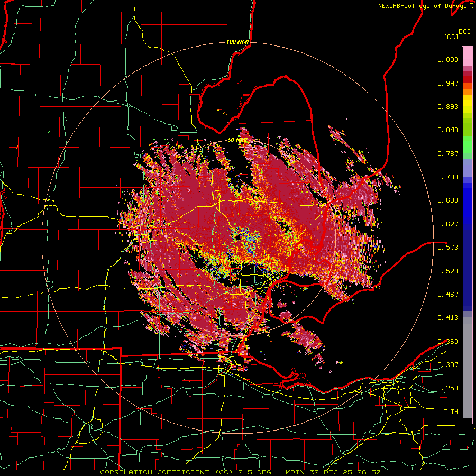The height and width of the screenshot is (476, 476).
Task: Pick the light pink segment of color bar
Action: point(467,56)
